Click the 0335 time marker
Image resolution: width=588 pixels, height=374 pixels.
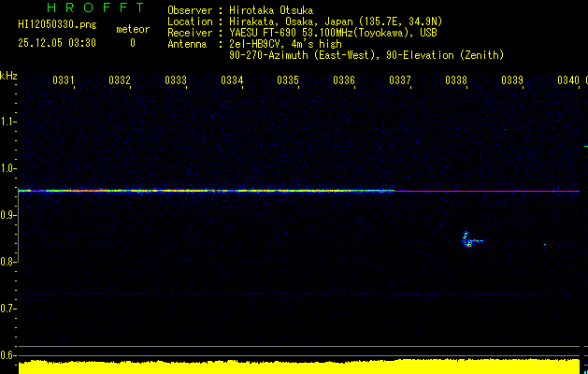[x=288, y=80]
